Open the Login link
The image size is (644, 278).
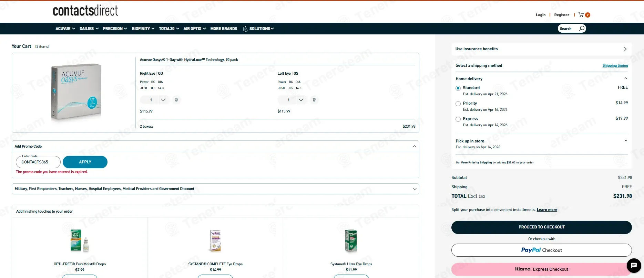click(x=541, y=15)
